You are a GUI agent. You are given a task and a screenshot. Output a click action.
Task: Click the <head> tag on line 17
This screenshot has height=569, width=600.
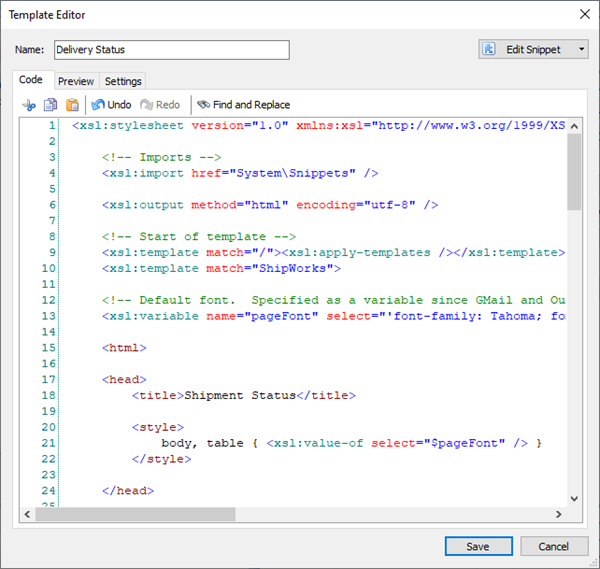click(x=124, y=380)
